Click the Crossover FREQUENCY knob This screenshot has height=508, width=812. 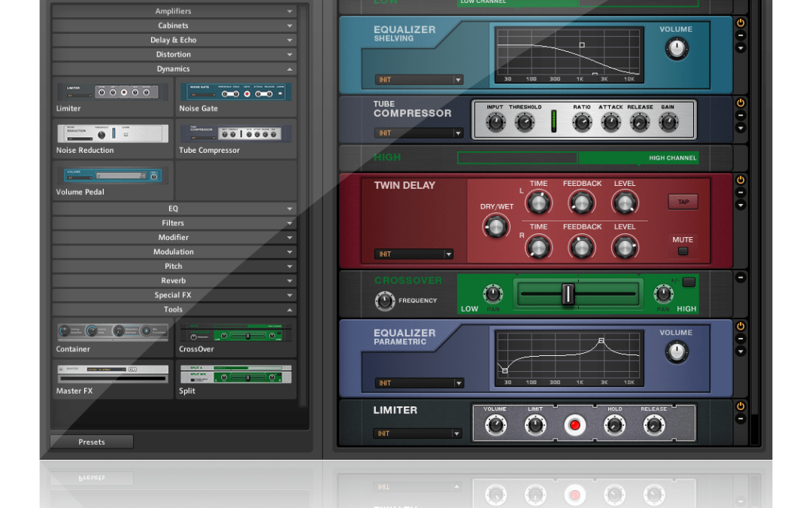(x=385, y=300)
